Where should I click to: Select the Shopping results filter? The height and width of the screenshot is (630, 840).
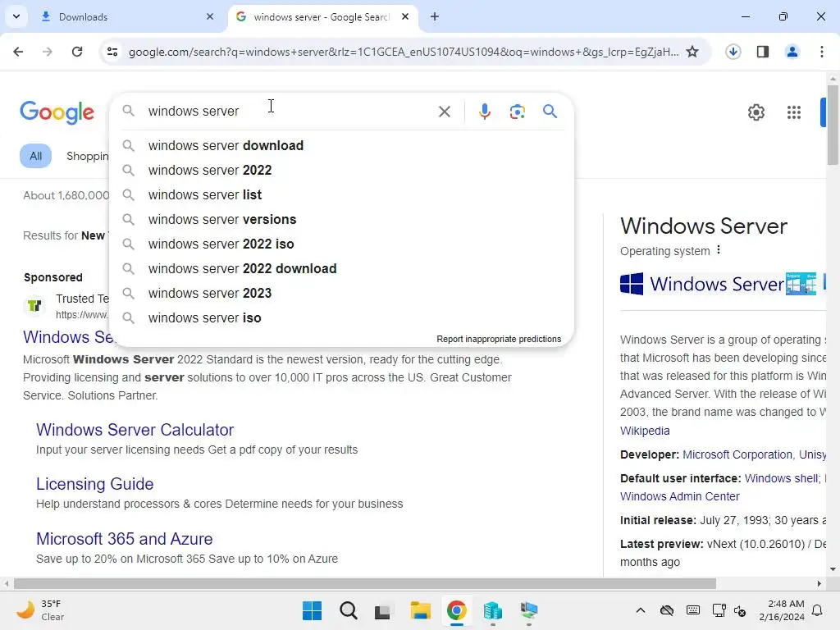[x=87, y=156]
